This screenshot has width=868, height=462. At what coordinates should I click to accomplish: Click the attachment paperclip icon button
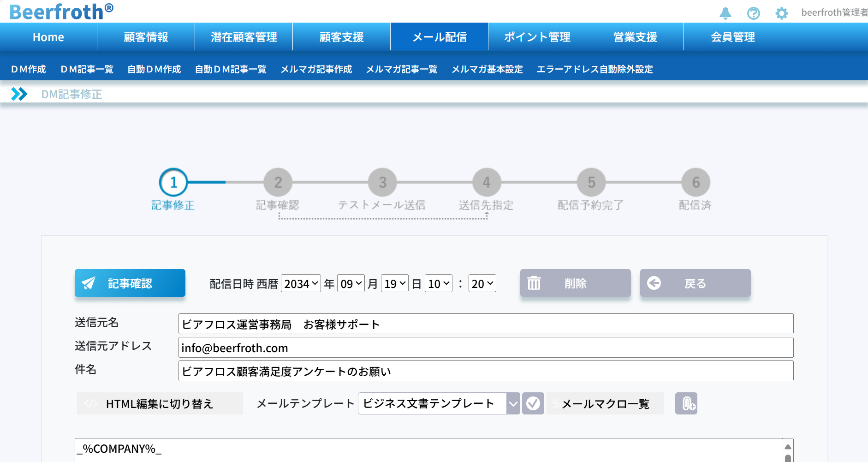(x=686, y=404)
